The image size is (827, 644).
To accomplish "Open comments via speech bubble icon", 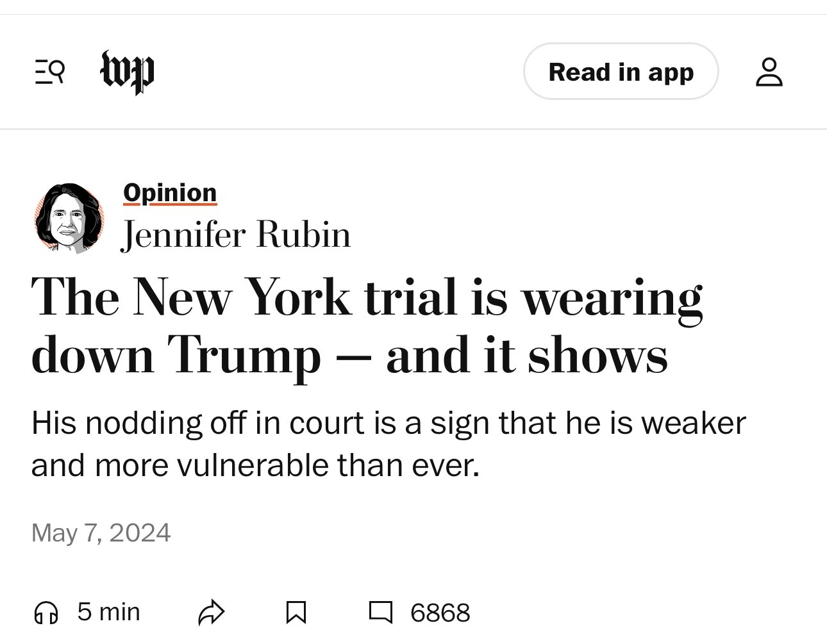I will (x=381, y=612).
